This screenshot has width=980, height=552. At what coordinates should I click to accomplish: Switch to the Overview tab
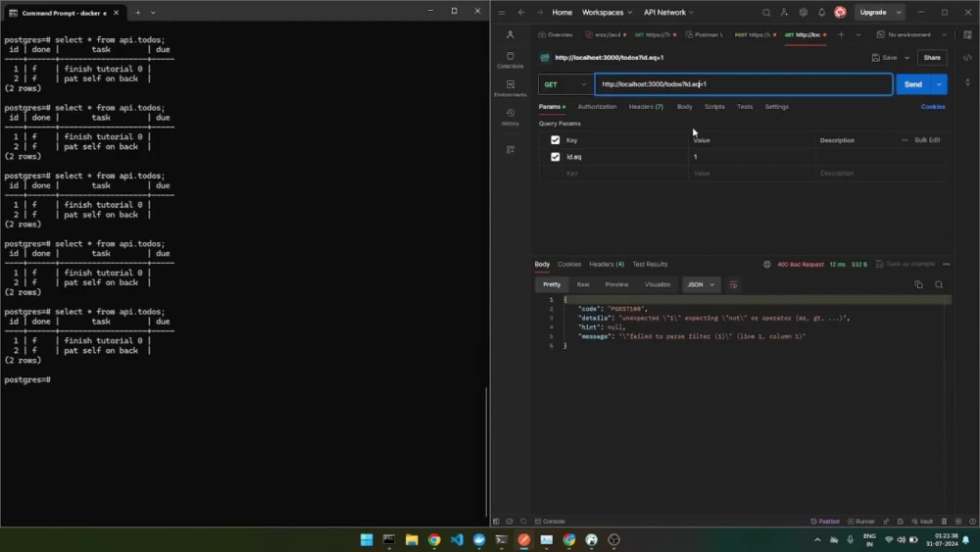[556, 35]
